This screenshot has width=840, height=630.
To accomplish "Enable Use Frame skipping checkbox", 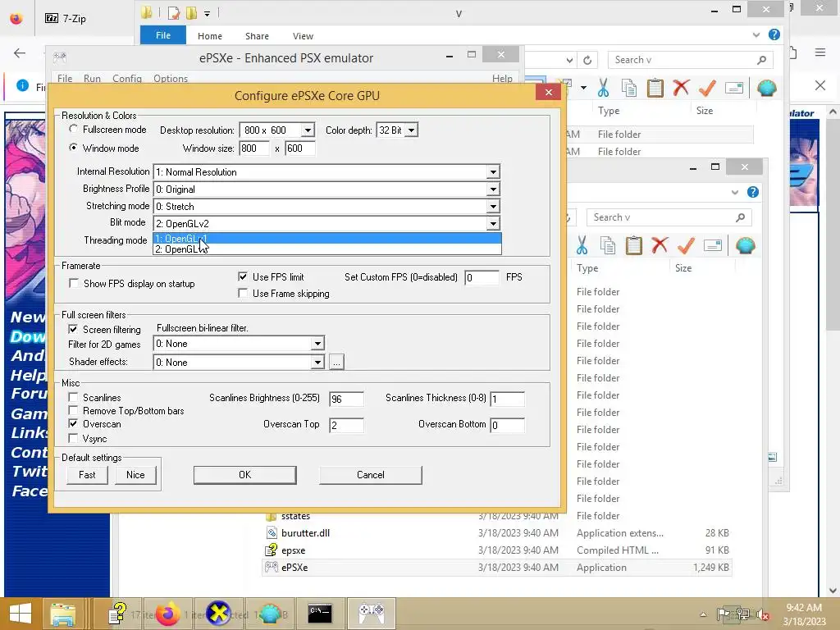I will point(243,293).
